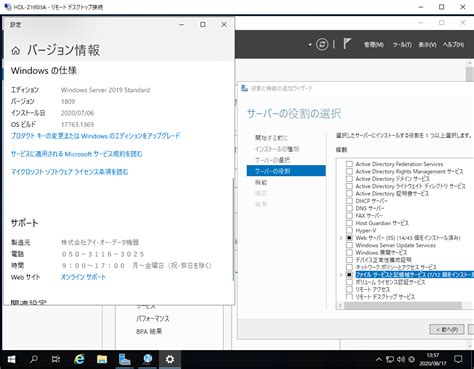The width and height of the screenshot is (474, 369).
Task: Check the FAX server role
Action: (x=349, y=216)
